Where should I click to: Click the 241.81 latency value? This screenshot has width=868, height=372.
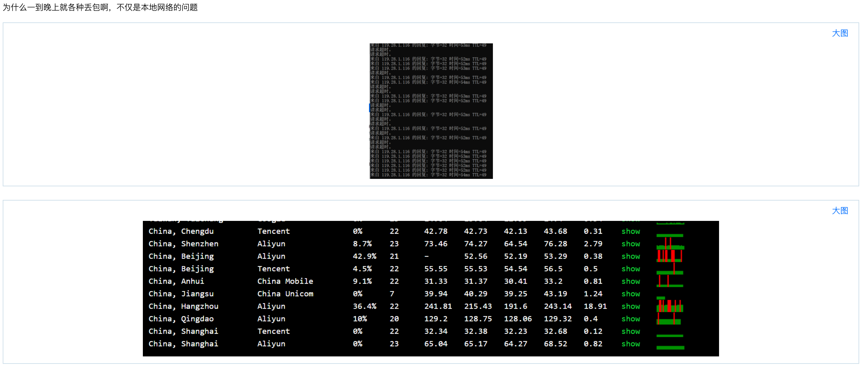coord(438,307)
